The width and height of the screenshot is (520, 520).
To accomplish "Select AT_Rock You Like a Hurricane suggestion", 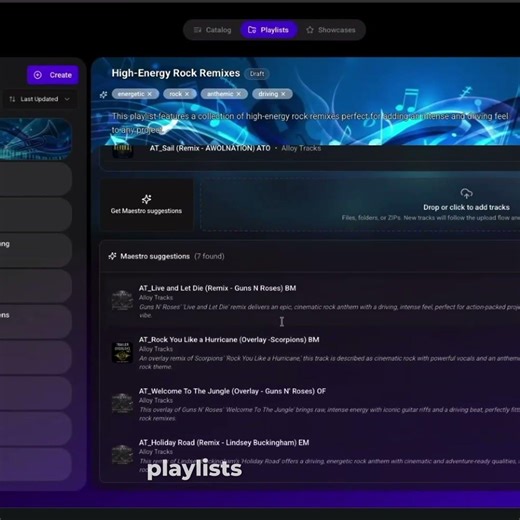I will (229, 340).
